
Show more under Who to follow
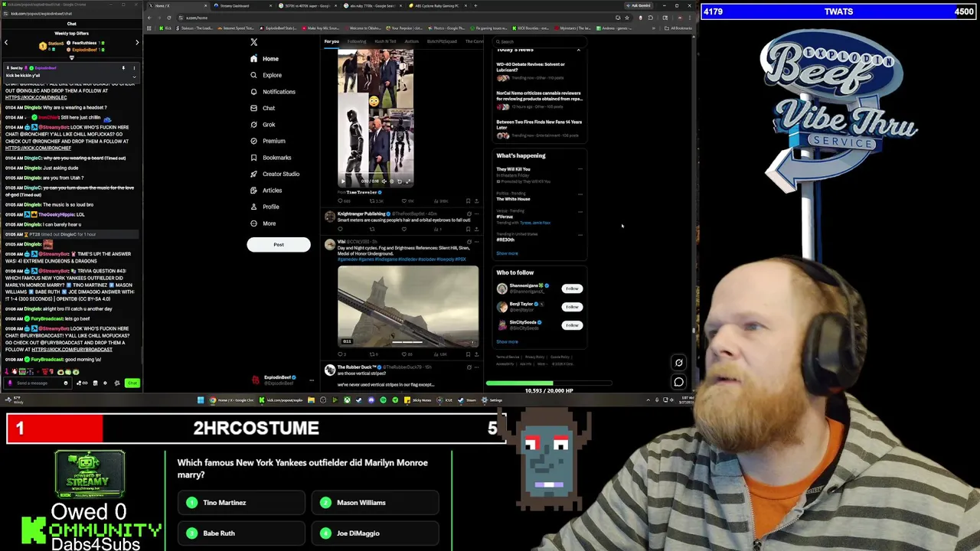[x=507, y=342]
